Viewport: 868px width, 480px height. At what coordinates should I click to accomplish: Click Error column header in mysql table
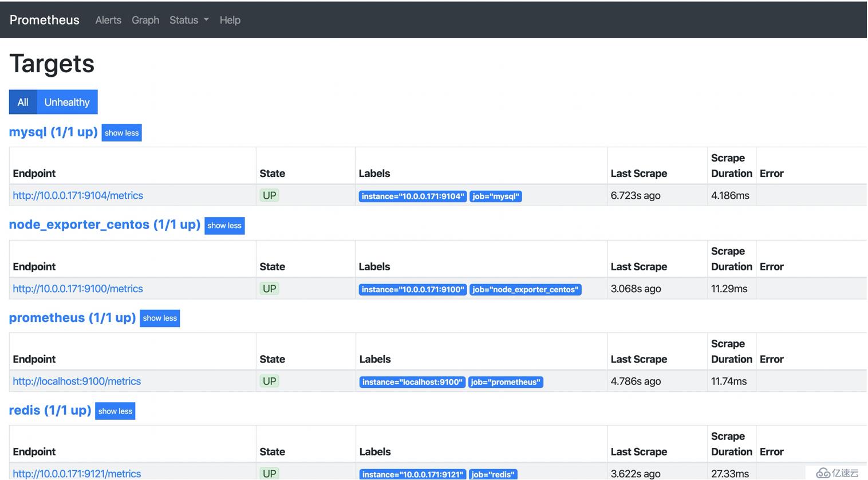pyautogui.click(x=772, y=174)
